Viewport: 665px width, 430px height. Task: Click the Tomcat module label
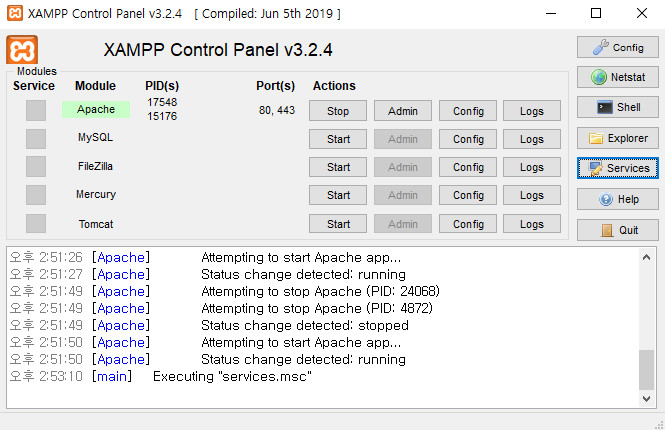coord(96,224)
